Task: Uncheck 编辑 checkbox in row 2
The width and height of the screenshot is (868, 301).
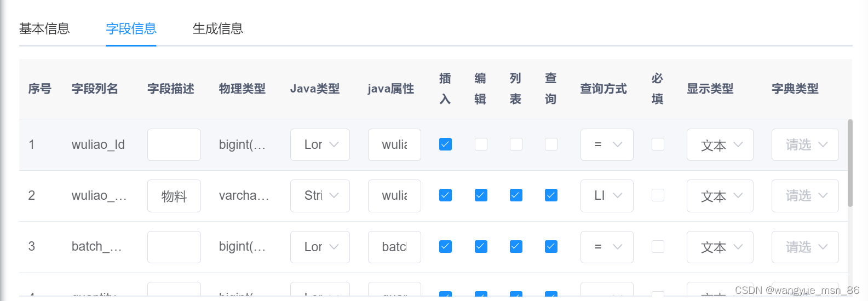Action: pyautogui.click(x=481, y=195)
